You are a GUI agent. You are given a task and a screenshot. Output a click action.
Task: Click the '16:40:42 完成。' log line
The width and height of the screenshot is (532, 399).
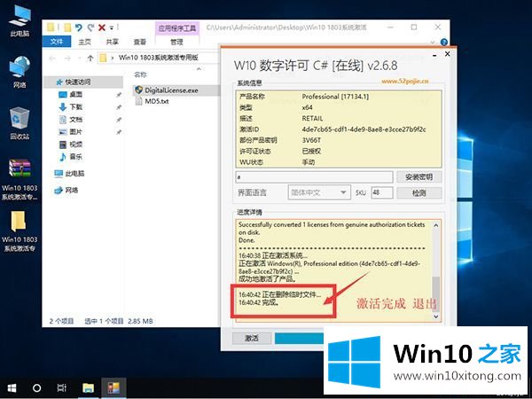pos(259,302)
